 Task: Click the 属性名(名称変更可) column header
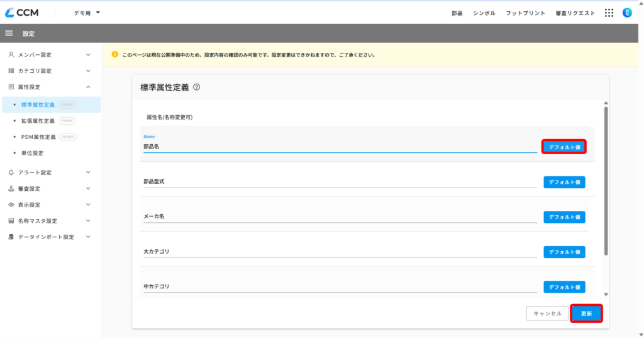[x=170, y=117]
